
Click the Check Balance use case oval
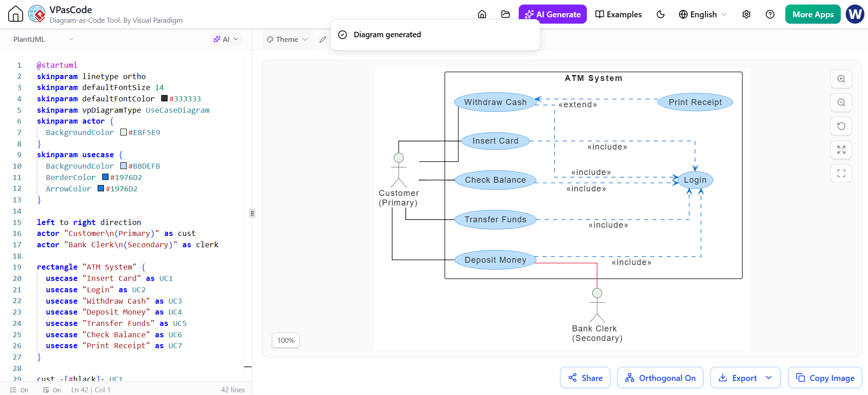pyautogui.click(x=495, y=180)
